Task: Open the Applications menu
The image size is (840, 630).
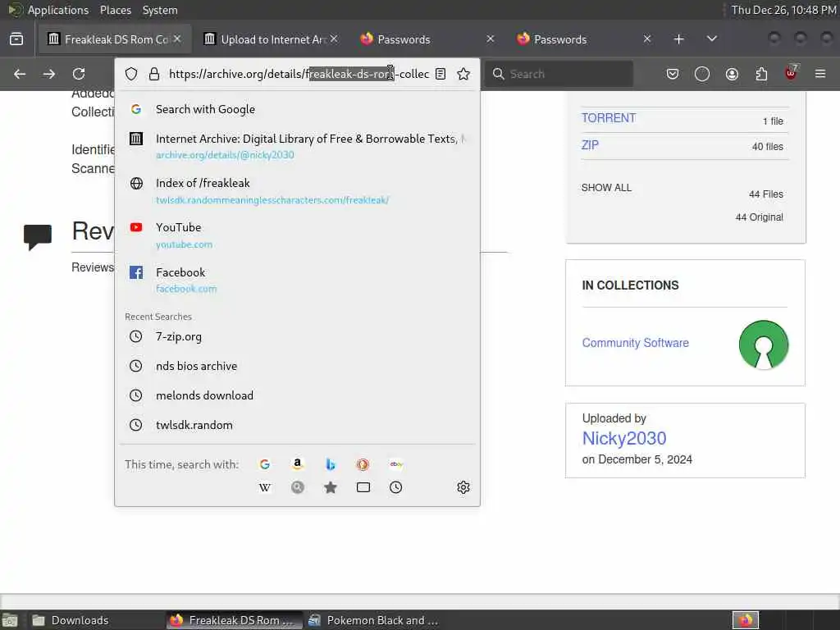Action: pyautogui.click(x=58, y=10)
